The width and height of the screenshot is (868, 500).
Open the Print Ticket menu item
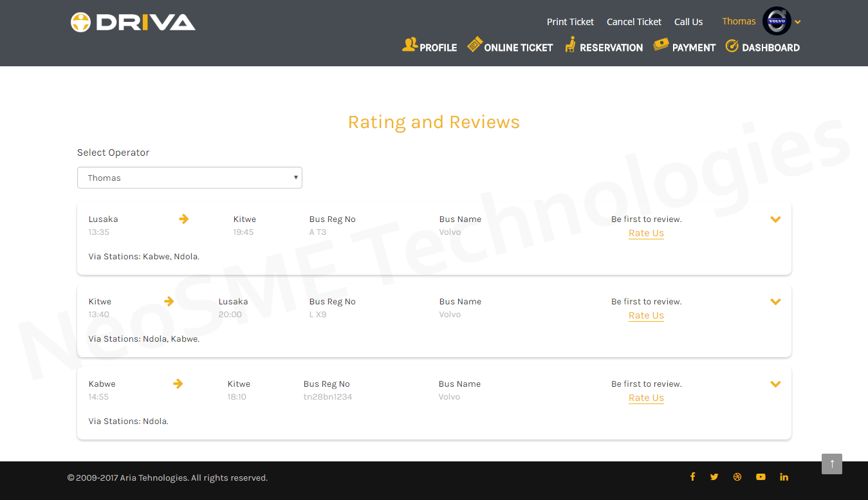(570, 21)
